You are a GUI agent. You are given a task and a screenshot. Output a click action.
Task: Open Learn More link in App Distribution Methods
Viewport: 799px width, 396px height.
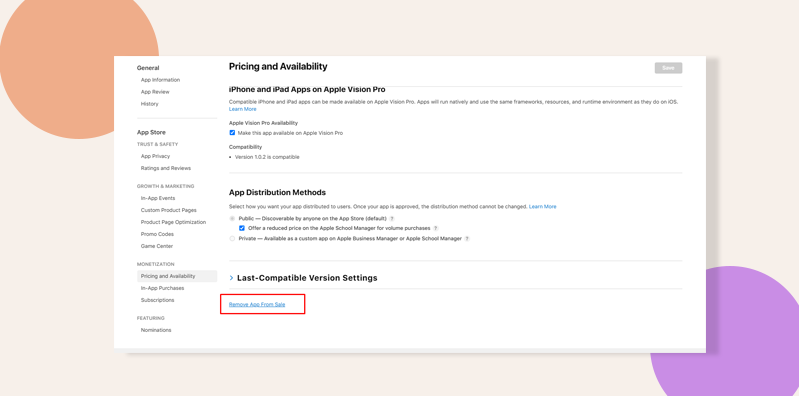tap(543, 207)
